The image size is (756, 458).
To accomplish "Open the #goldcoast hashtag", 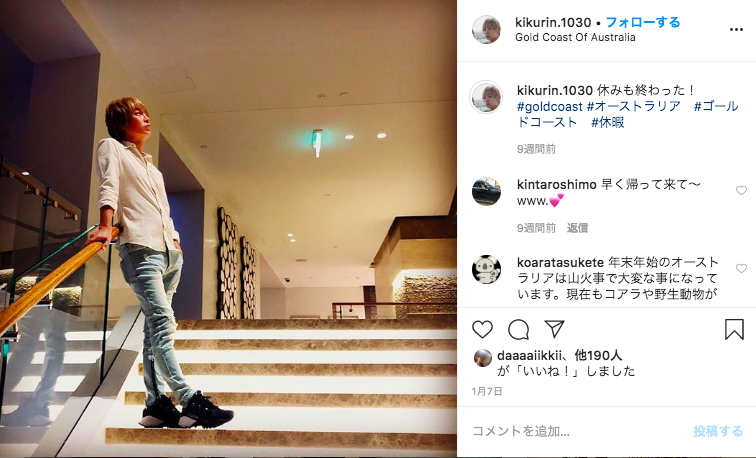I will pos(550,106).
